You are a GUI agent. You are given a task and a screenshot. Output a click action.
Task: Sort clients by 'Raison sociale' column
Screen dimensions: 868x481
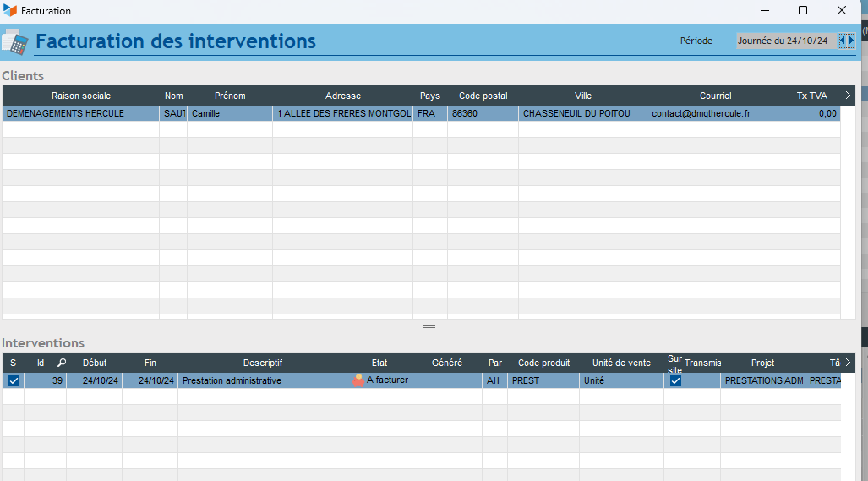[x=80, y=96]
